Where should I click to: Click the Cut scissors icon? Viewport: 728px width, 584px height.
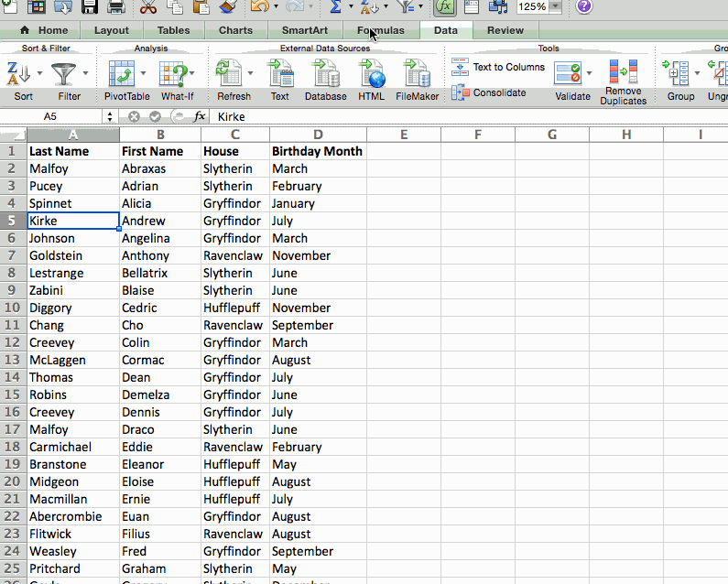(x=148, y=6)
